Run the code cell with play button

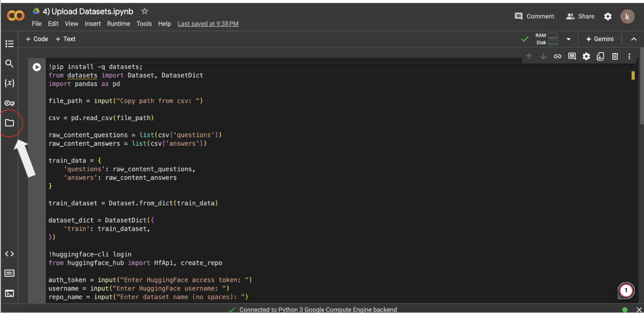click(37, 67)
